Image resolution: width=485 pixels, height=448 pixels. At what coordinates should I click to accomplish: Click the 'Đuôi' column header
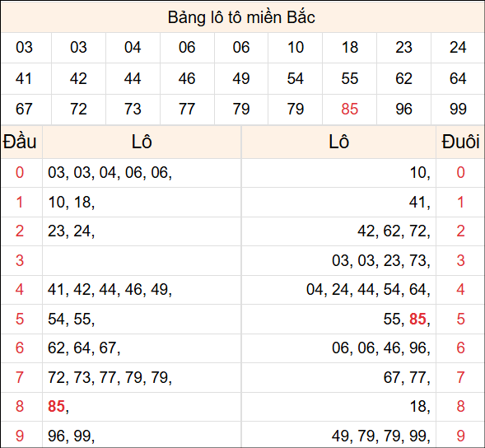click(x=460, y=142)
